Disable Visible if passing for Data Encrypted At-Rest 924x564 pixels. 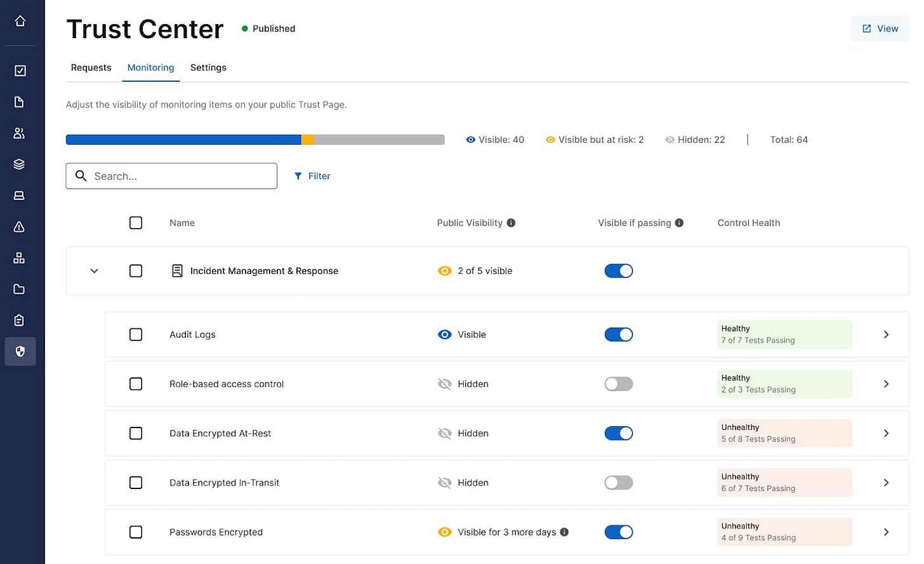619,434
